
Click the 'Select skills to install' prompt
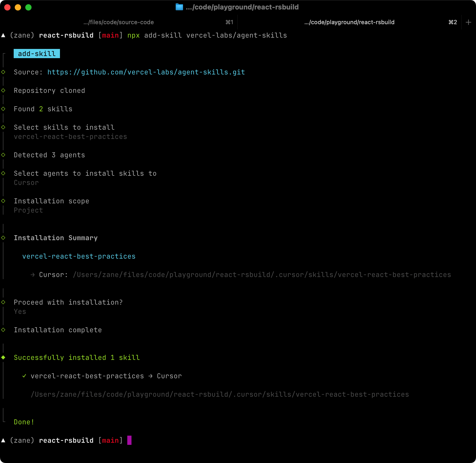coord(64,127)
